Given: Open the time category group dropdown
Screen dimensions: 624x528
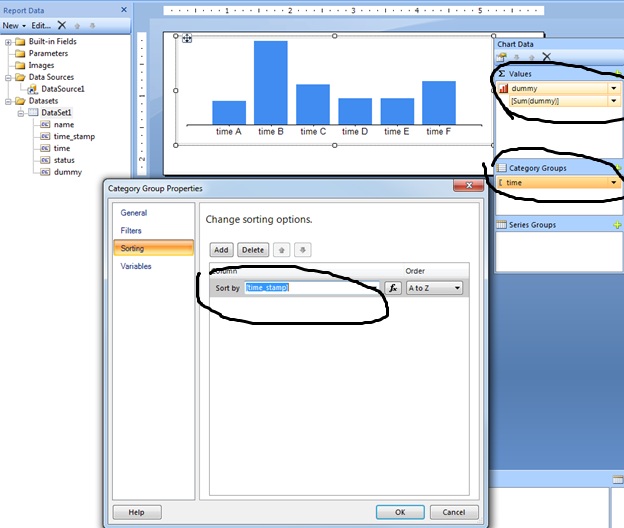Looking at the screenshot, I should coord(614,183).
